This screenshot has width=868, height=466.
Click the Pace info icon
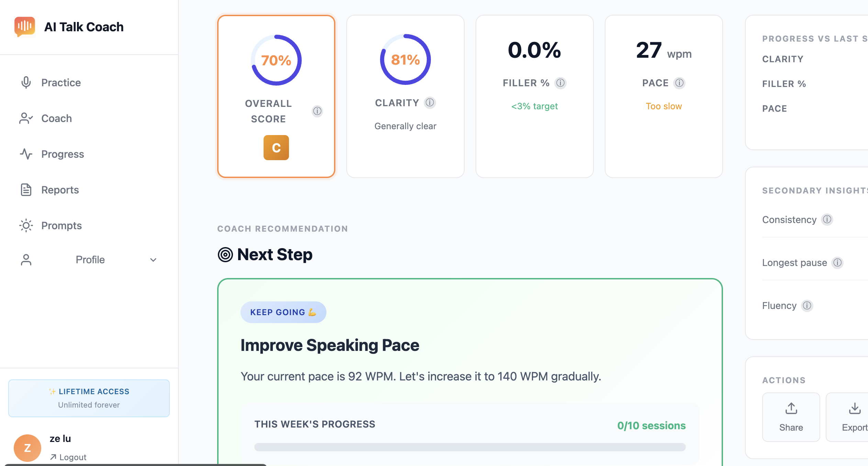pos(679,82)
